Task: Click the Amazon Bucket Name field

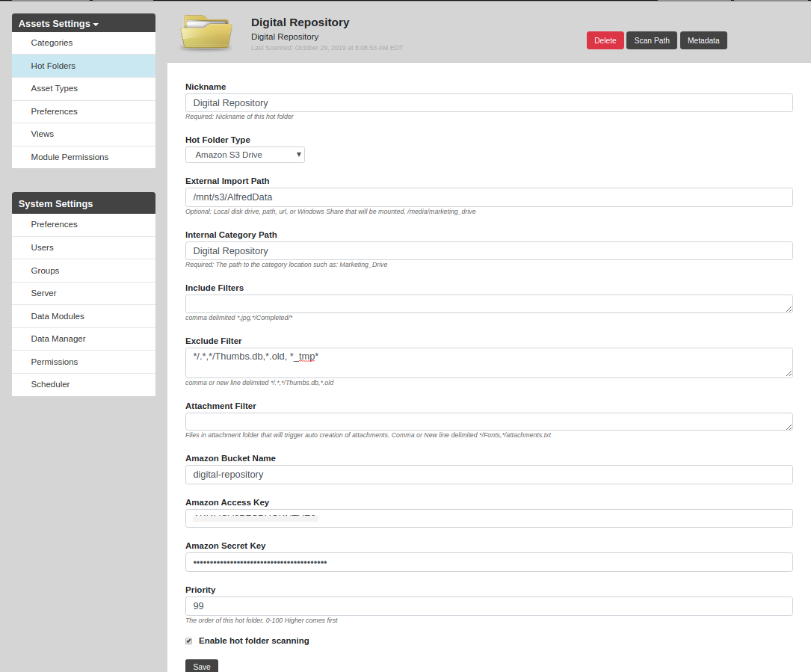Action: (488, 475)
